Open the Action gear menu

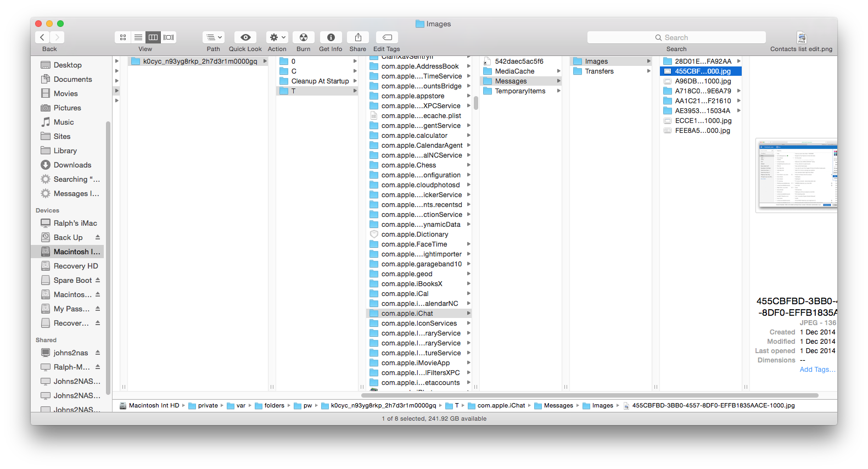click(x=277, y=37)
